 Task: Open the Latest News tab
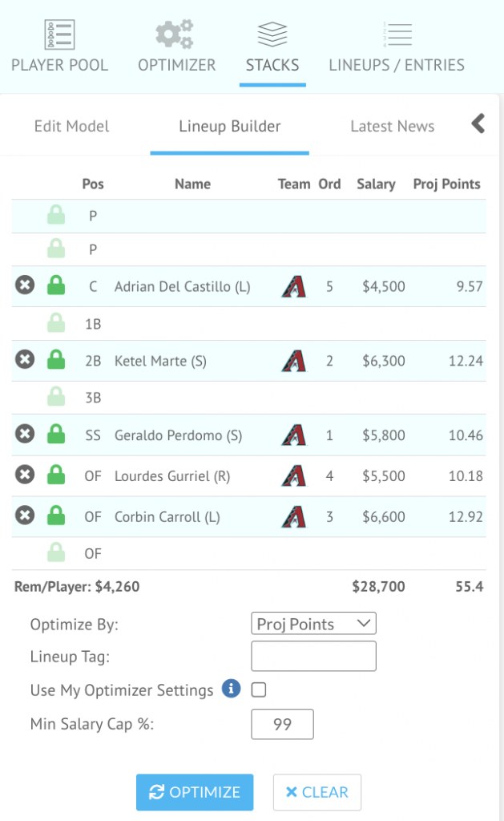click(392, 126)
